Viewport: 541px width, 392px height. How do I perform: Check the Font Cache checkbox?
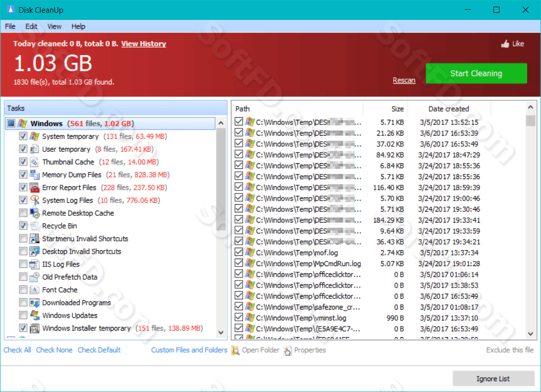pyautogui.click(x=23, y=289)
